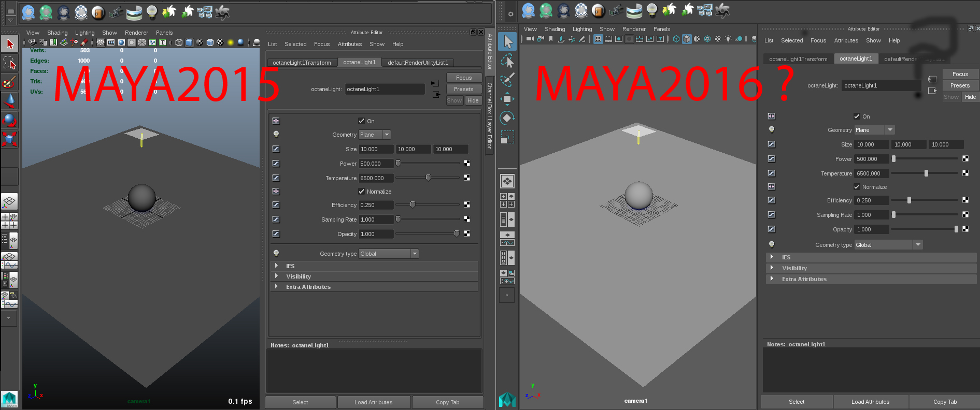
Task: Click the light bulb shelf icon in Maya 2015
Action: (x=151, y=12)
